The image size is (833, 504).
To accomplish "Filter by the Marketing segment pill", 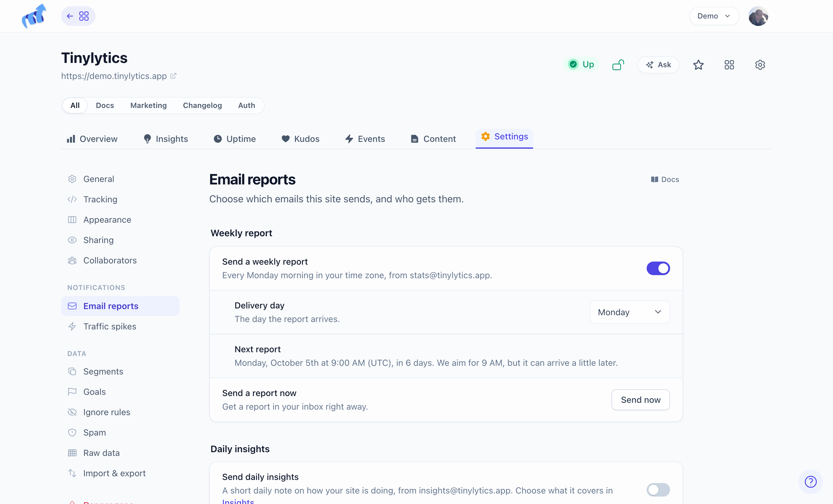I will [148, 105].
